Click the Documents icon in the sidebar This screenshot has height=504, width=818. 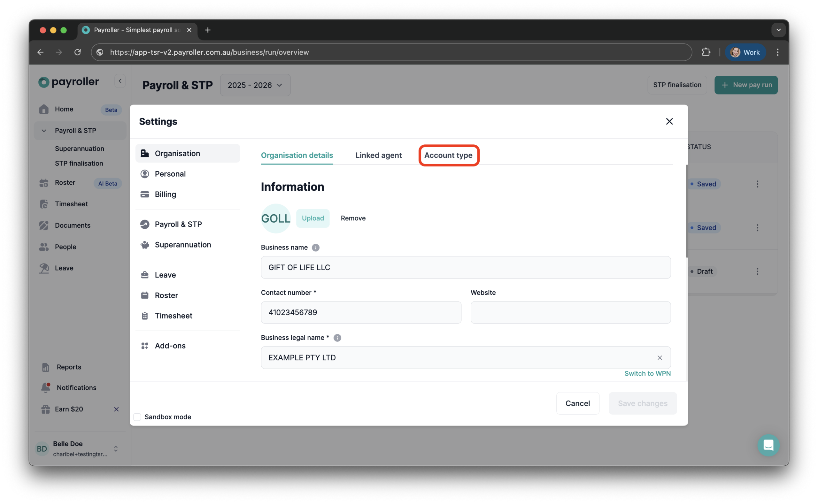[44, 225]
